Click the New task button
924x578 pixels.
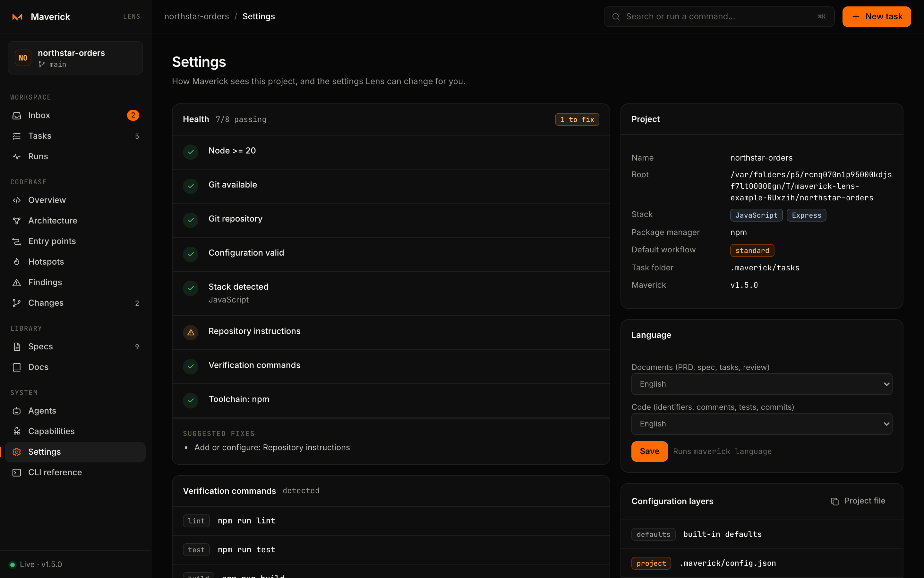click(x=876, y=17)
